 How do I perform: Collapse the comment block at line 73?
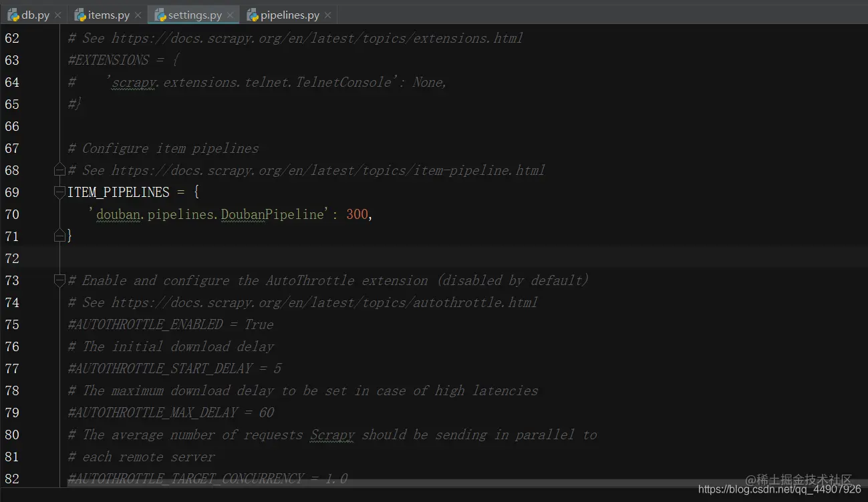point(59,280)
